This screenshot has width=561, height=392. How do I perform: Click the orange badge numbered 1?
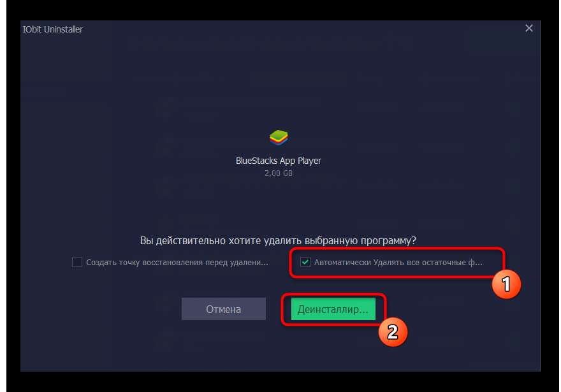pos(506,284)
